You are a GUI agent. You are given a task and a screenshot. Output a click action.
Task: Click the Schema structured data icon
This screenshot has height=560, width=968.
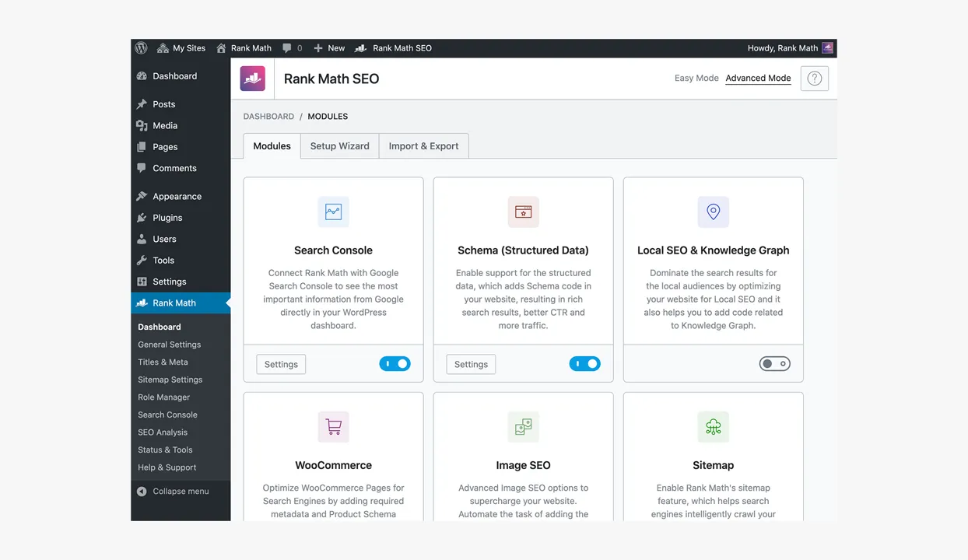tap(524, 212)
